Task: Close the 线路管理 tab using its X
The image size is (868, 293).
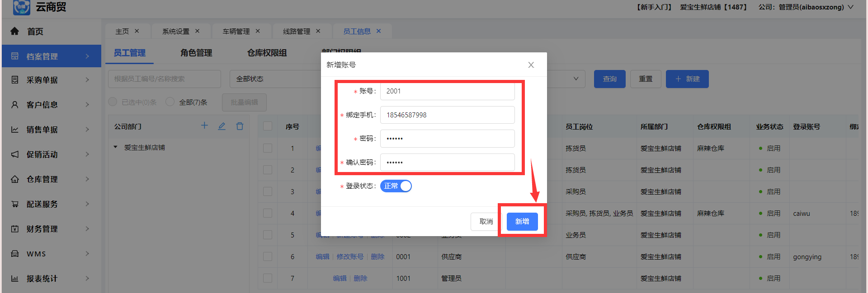Action: (318, 31)
